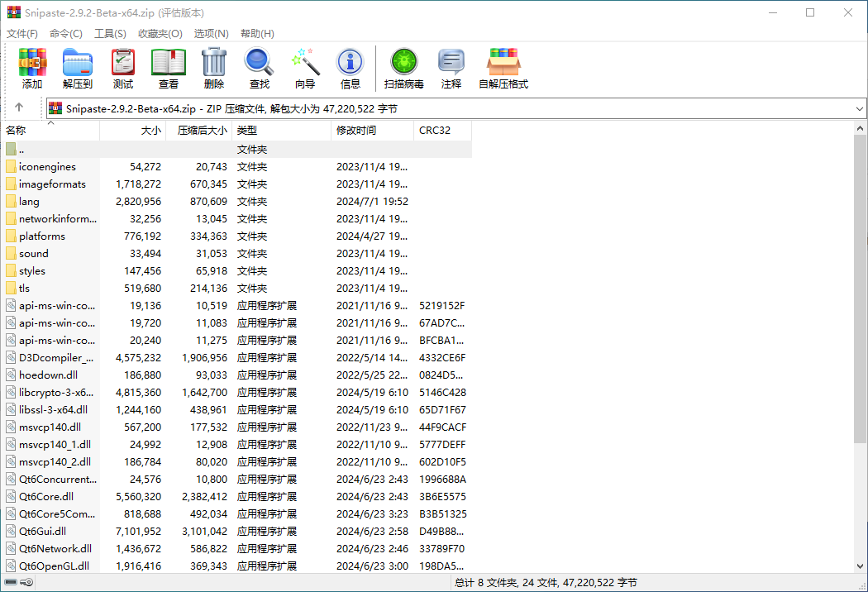Viewport: 868px width, 592px height.
Task: Expand the archive path dropdown arrow
Action: [859, 108]
